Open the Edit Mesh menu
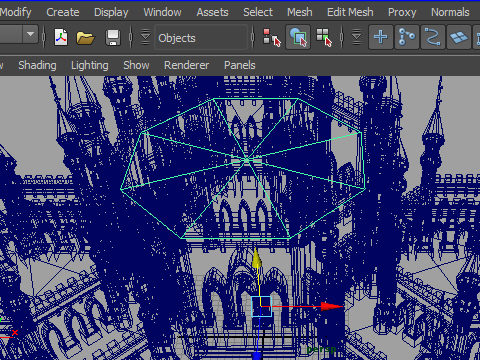480x360 pixels. pos(350,12)
